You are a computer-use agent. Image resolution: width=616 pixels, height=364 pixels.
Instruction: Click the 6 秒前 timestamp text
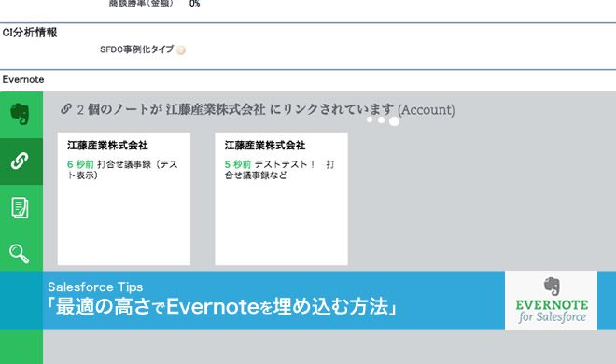pyautogui.click(x=80, y=164)
